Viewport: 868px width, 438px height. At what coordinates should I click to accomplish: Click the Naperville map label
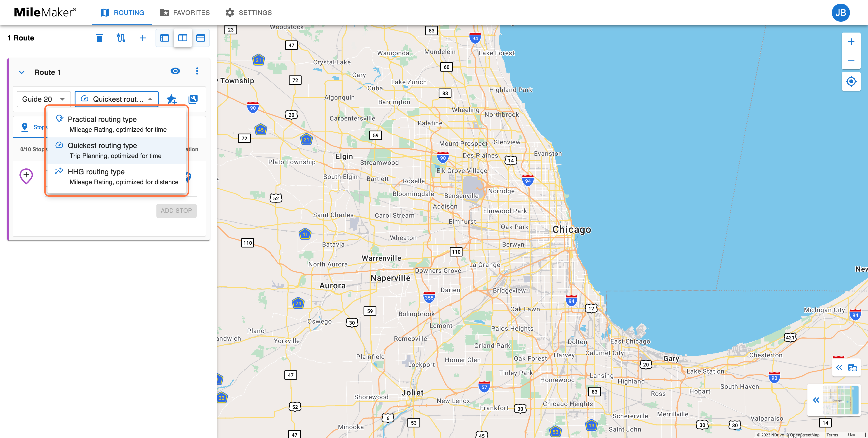(x=391, y=278)
